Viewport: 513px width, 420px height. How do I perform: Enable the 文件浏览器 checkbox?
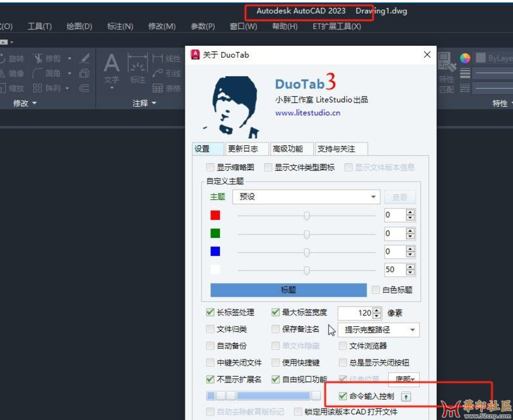click(x=343, y=346)
